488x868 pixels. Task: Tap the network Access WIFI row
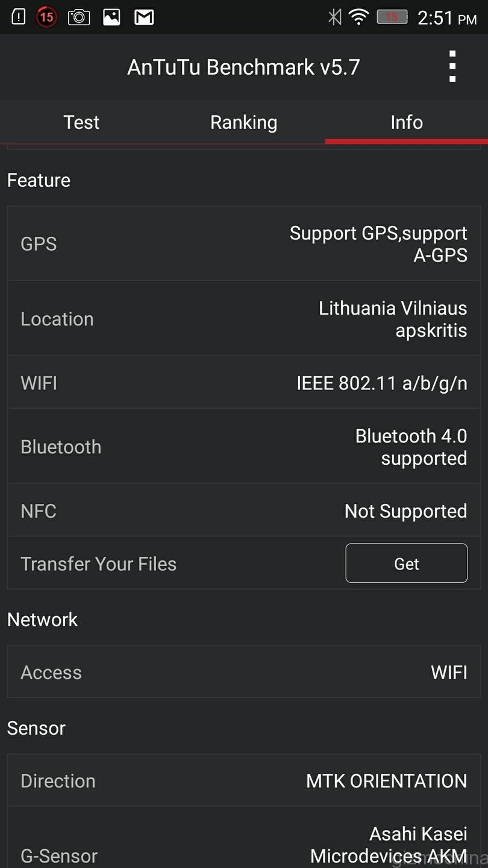[243, 672]
